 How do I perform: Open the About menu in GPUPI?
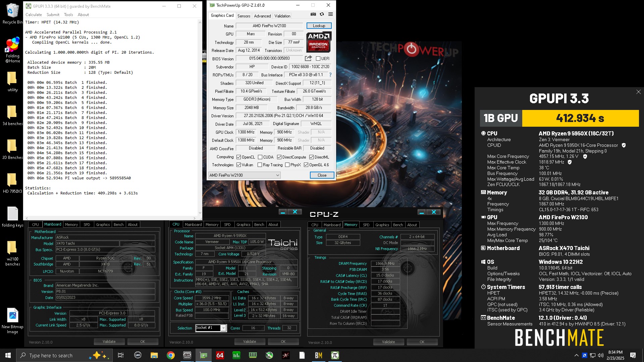[x=83, y=14]
